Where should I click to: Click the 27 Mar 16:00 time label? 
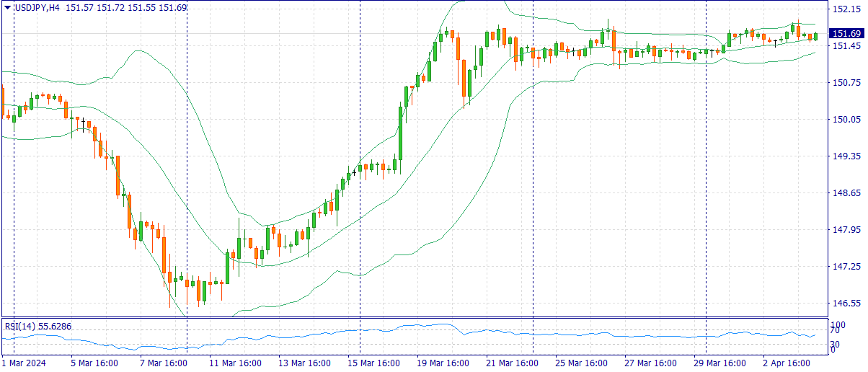click(x=650, y=363)
